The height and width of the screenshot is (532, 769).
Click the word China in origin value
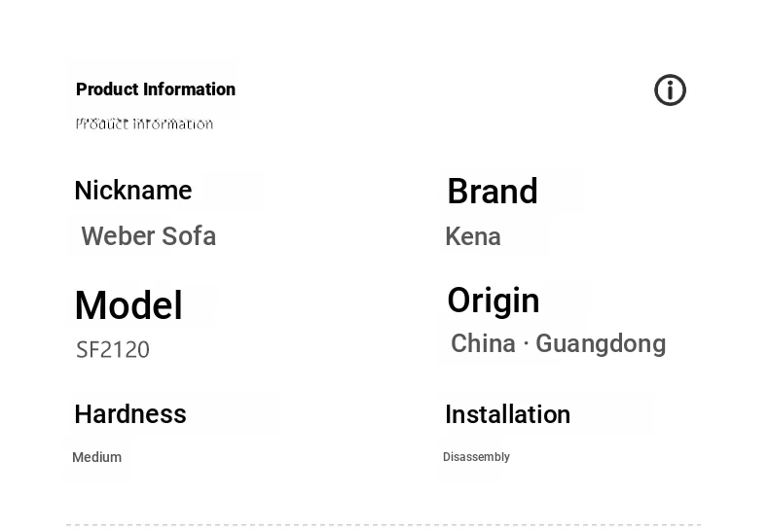[483, 344]
